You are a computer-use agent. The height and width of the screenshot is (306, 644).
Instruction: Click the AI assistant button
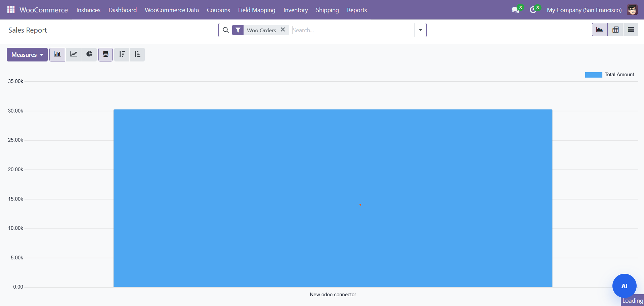tap(624, 286)
